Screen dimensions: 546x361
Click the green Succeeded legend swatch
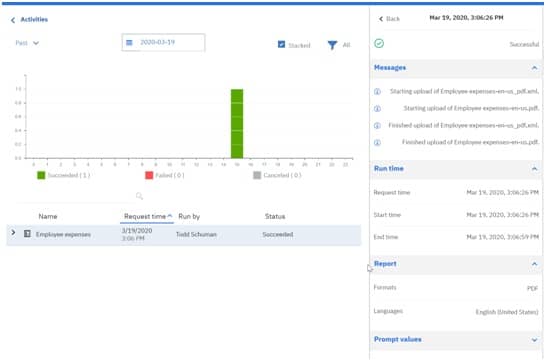41,175
